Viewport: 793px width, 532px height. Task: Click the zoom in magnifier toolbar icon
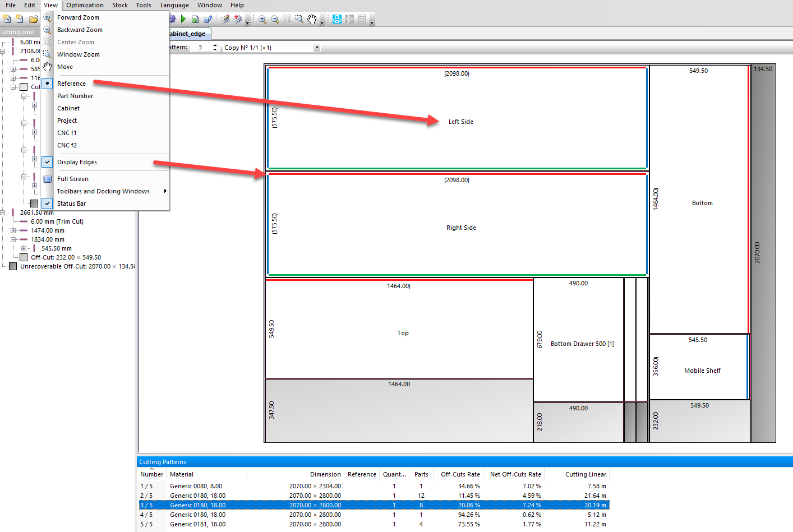coord(262,19)
